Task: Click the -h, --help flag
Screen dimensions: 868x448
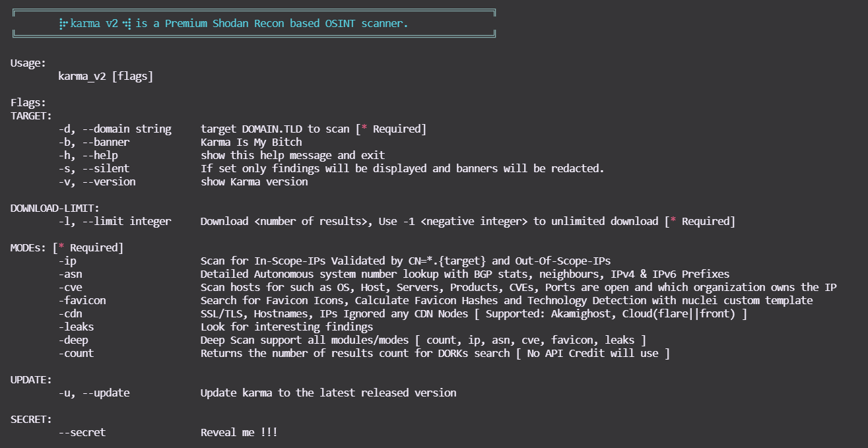Action: [x=88, y=156]
